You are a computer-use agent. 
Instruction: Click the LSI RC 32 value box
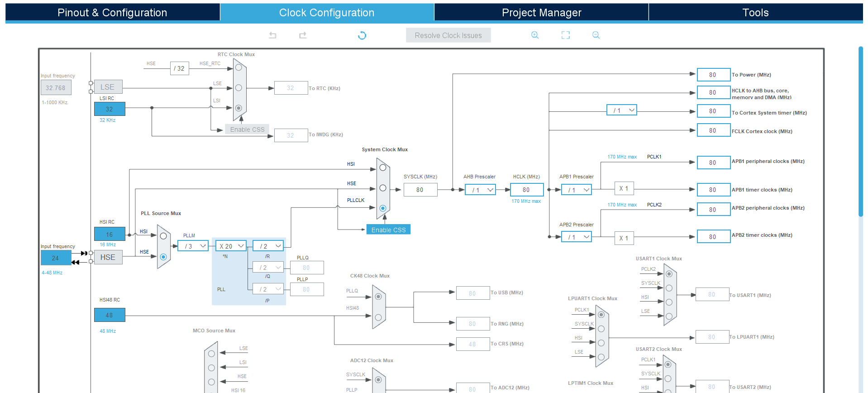tap(110, 109)
